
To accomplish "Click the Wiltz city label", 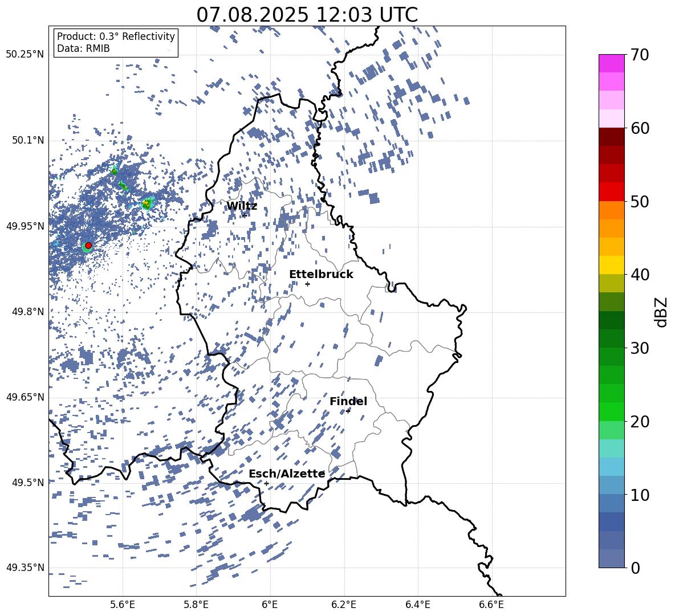I will click(242, 206).
